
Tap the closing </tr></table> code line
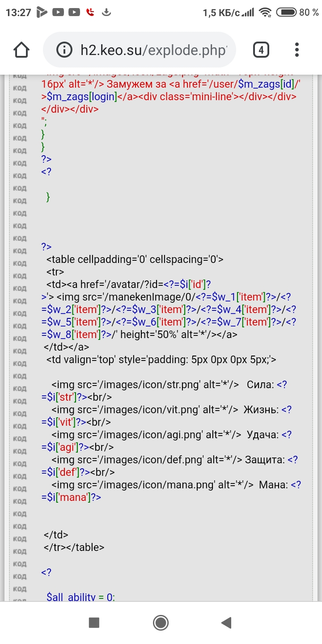pos(74,547)
